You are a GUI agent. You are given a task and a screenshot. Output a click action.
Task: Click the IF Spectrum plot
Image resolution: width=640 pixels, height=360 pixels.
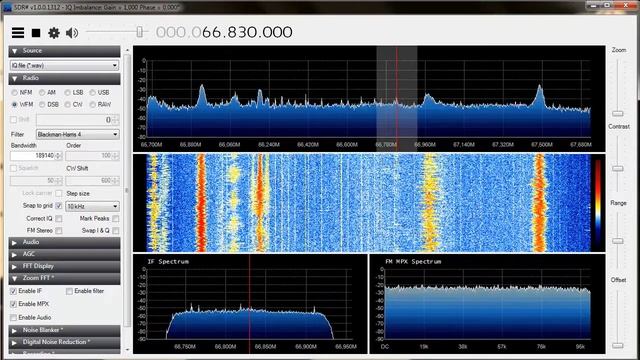click(250, 304)
